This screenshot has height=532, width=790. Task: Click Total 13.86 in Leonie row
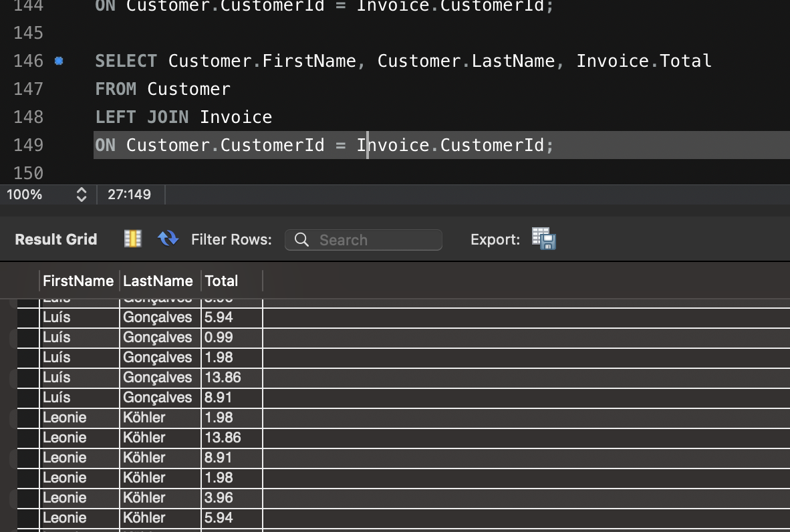(x=232, y=438)
